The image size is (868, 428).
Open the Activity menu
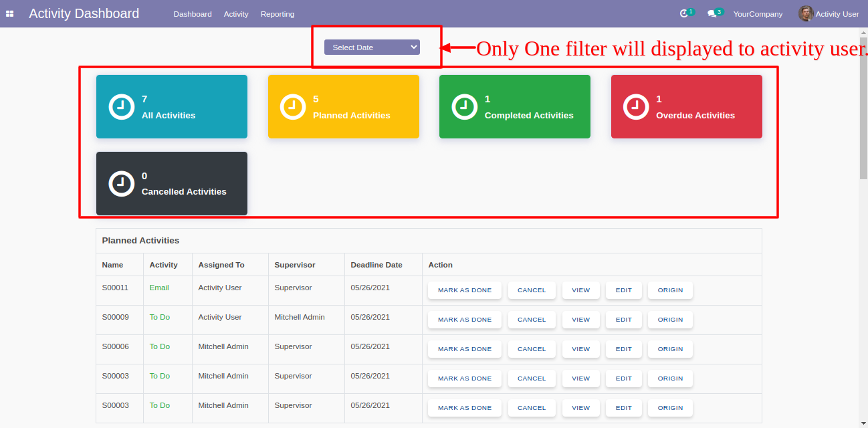(x=236, y=14)
